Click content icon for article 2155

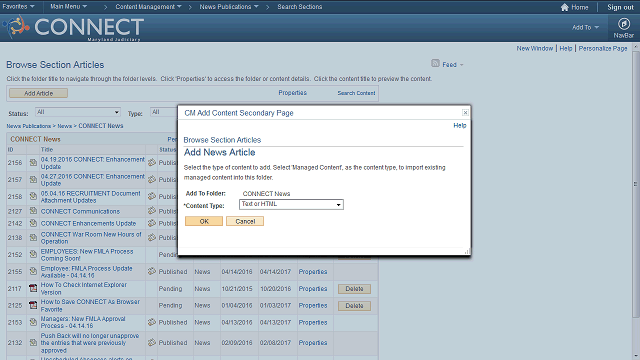pos(33,271)
